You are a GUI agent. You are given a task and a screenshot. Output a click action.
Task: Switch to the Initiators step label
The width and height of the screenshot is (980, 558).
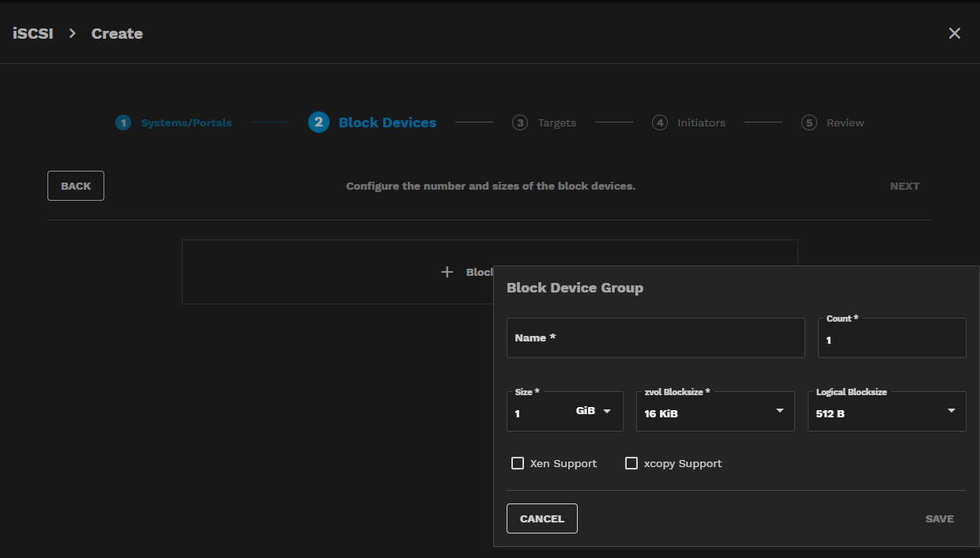point(701,123)
